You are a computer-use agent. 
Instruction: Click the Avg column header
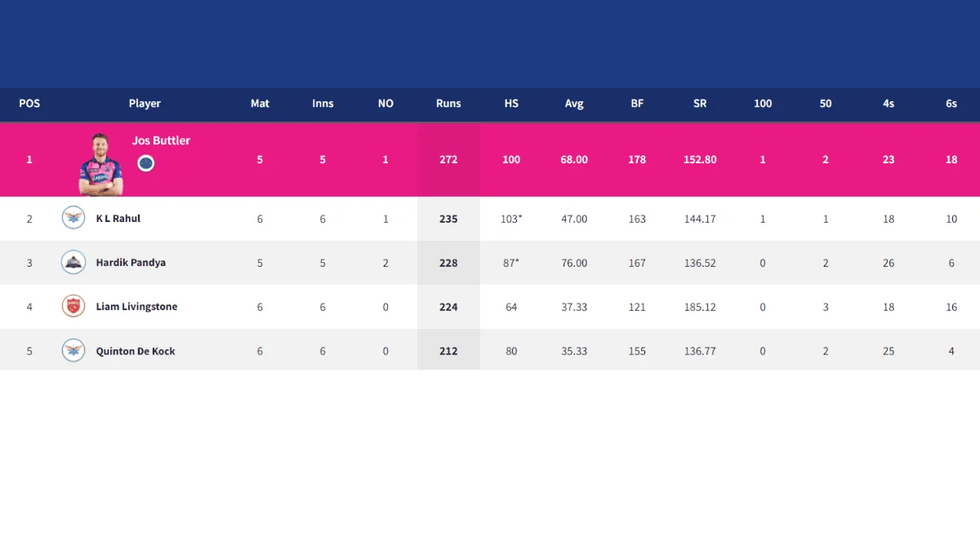coord(574,104)
